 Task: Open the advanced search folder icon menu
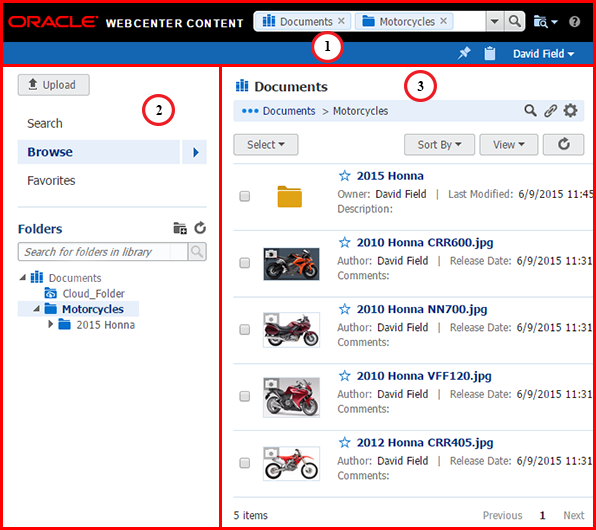pyautogui.click(x=545, y=22)
